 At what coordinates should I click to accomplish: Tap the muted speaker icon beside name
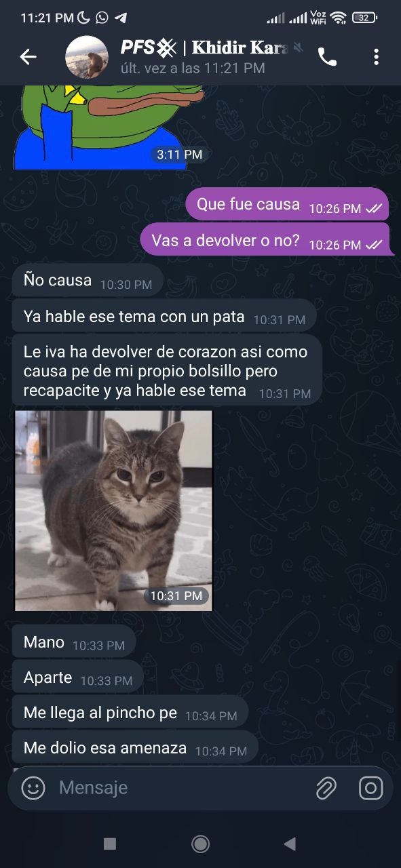(298, 47)
